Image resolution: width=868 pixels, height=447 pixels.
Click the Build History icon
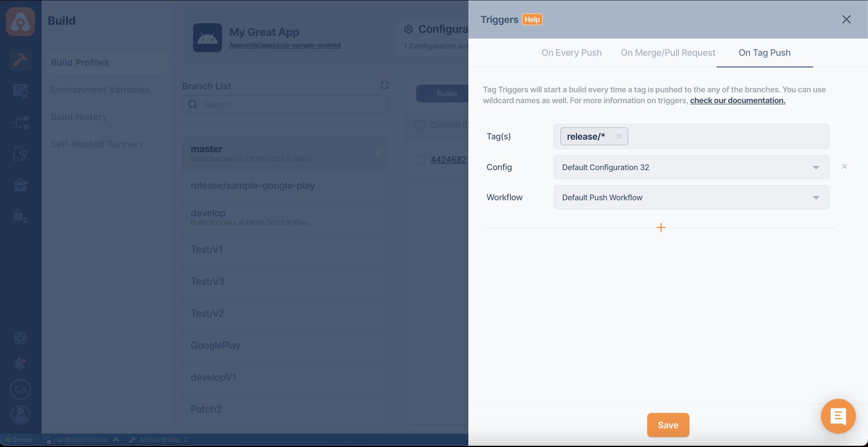(79, 117)
